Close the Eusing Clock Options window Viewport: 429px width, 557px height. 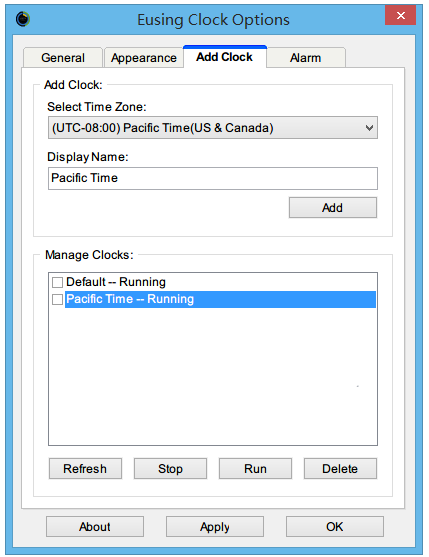(x=400, y=15)
